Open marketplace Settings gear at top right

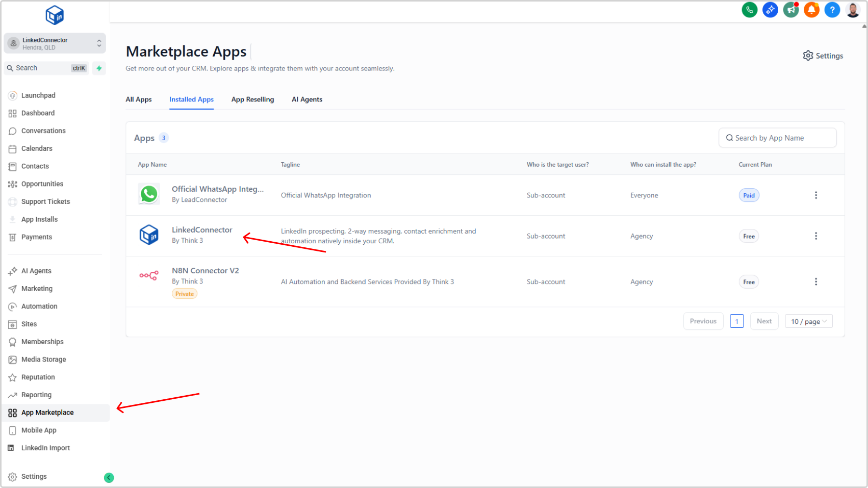[x=823, y=56]
